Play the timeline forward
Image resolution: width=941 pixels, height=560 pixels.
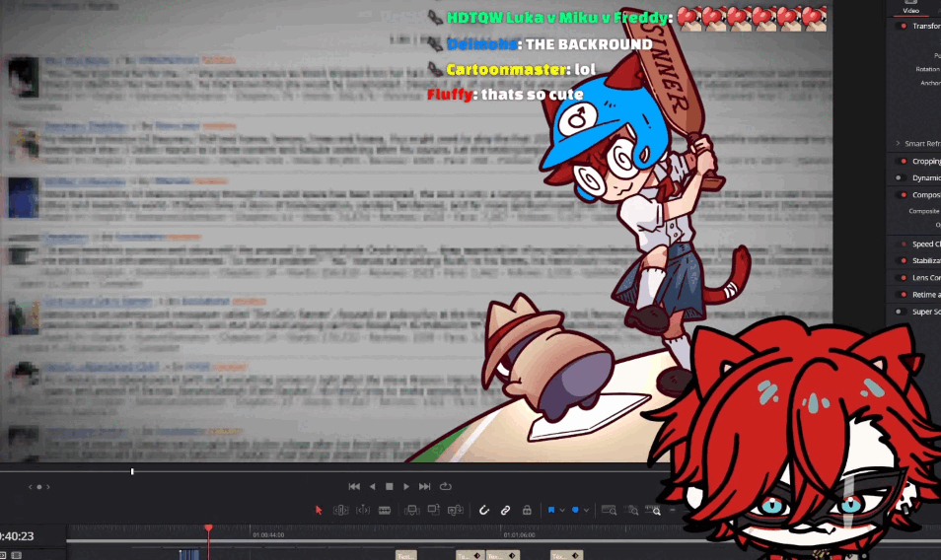[406, 486]
